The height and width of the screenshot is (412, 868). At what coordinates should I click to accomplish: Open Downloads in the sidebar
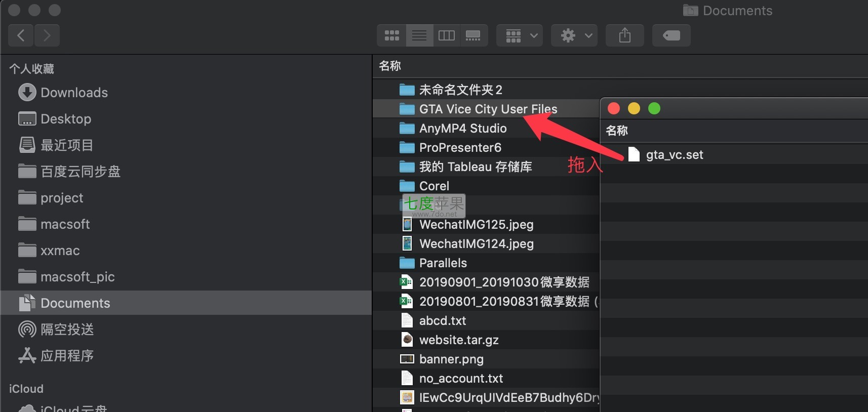[x=186, y=93]
